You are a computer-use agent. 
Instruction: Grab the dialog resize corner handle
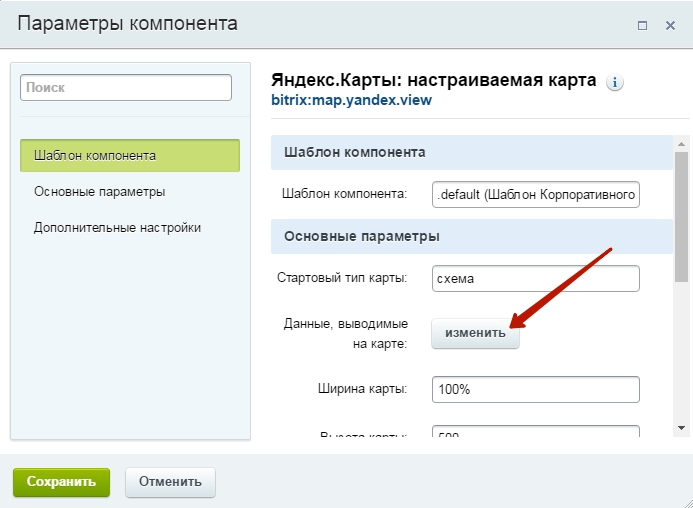[x=688, y=503]
